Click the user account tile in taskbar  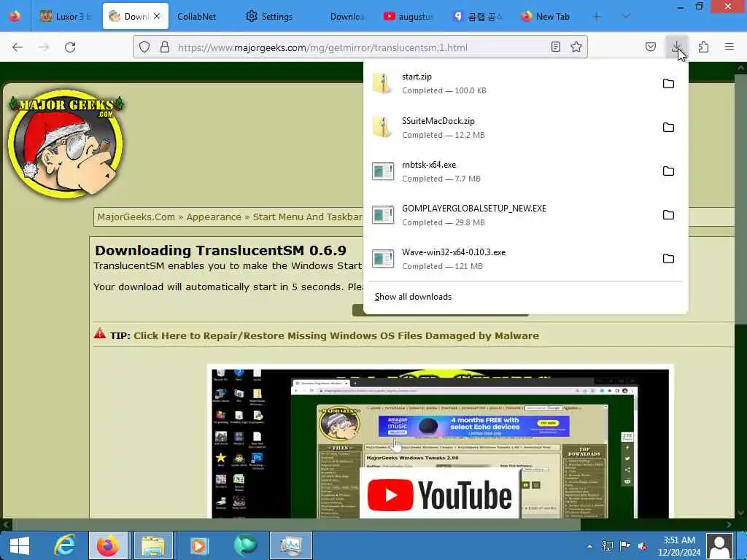[719, 545]
